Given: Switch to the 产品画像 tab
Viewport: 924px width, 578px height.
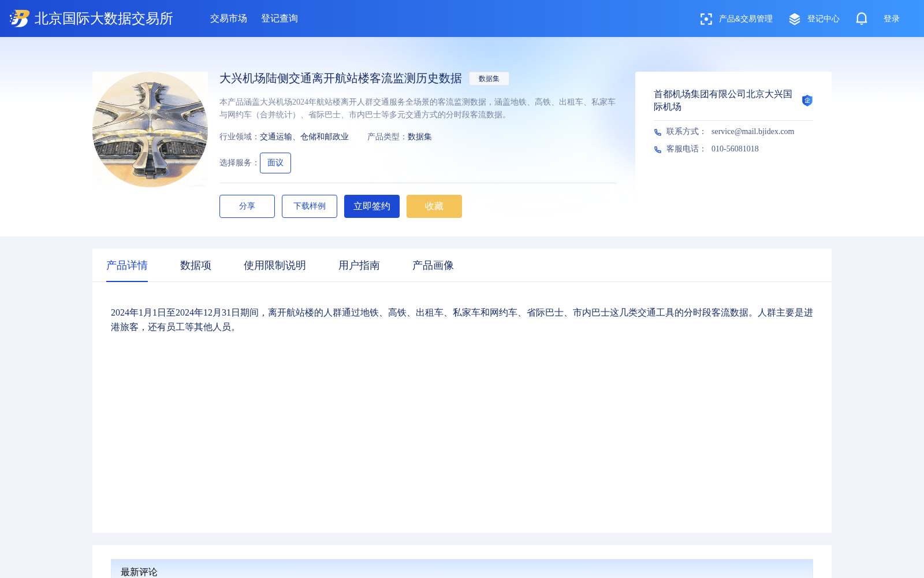Looking at the screenshot, I should click(x=433, y=265).
